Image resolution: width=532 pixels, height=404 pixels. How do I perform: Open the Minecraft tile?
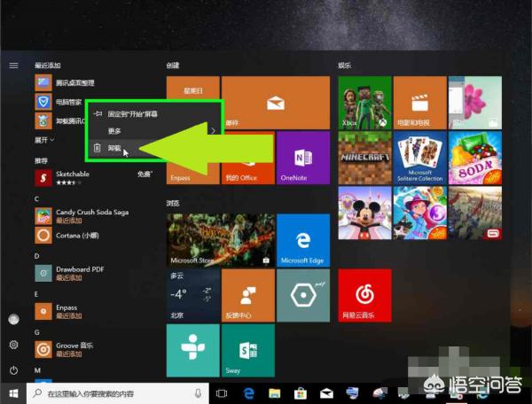click(x=364, y=158)
